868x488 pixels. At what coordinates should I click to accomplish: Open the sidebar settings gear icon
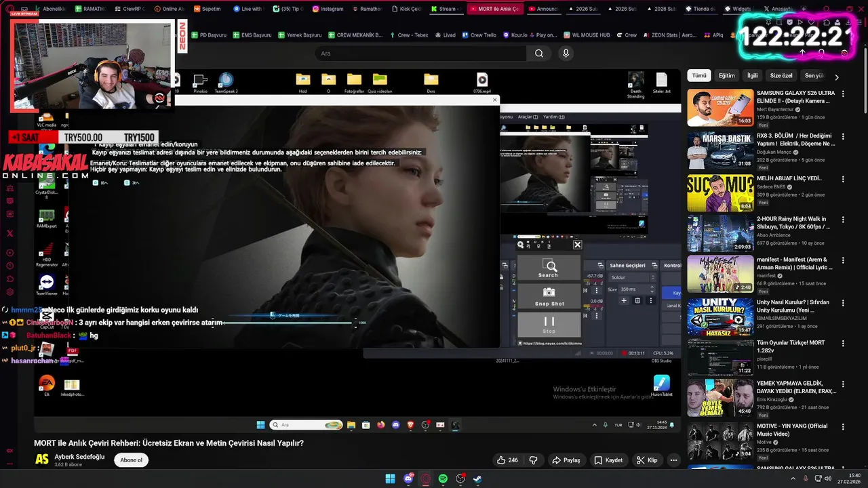(x=9, y=292)
